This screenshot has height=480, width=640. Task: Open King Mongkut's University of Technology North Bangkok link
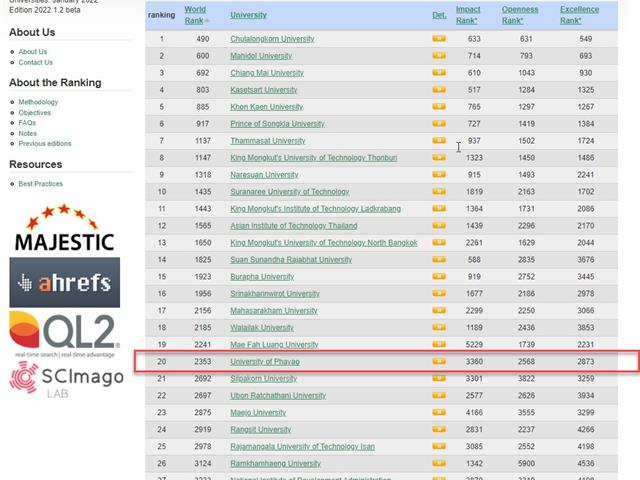pos(324,243)
